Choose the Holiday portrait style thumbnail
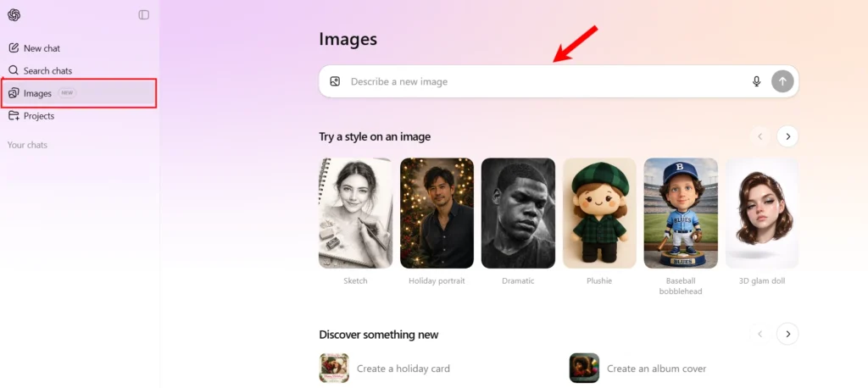Screen dimensions: 868x388 pyautogui.click(x=437, y=213)
